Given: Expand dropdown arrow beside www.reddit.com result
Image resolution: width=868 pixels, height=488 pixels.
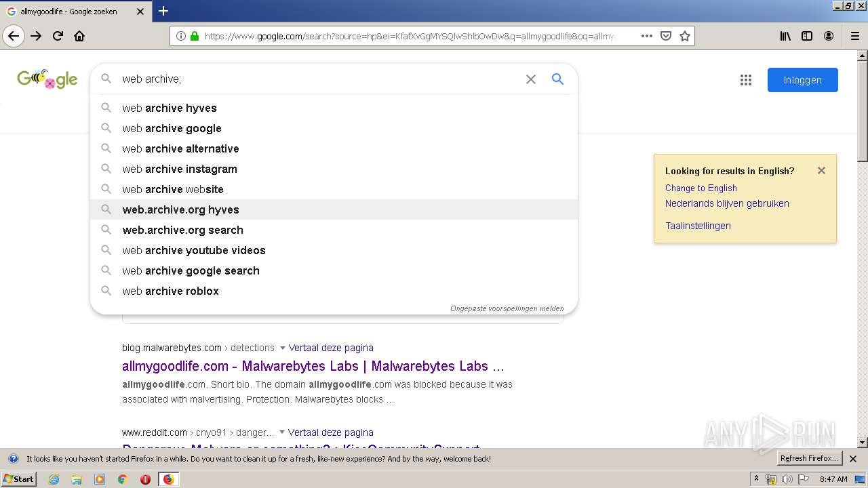Looking at the screenshot, I should [281, 432].
